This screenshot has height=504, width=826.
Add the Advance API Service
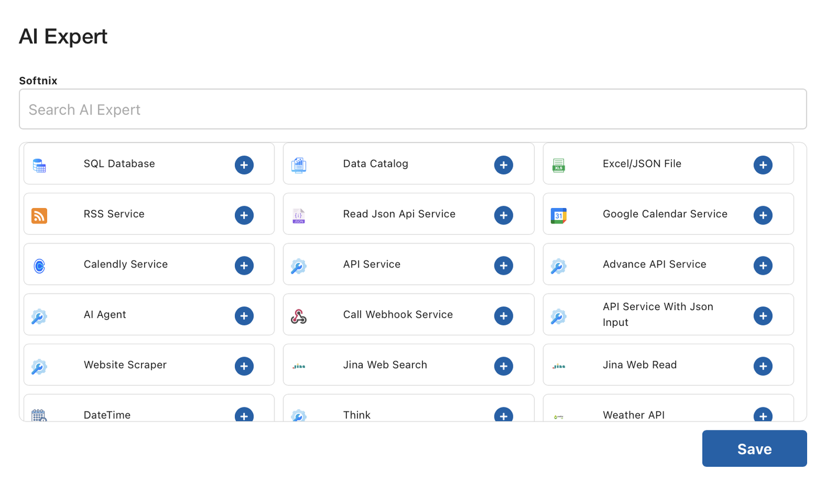pyautogui.click(x=763, y=265)
